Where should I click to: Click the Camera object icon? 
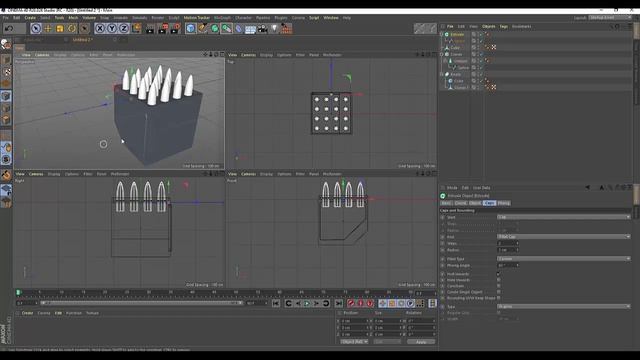262,28
